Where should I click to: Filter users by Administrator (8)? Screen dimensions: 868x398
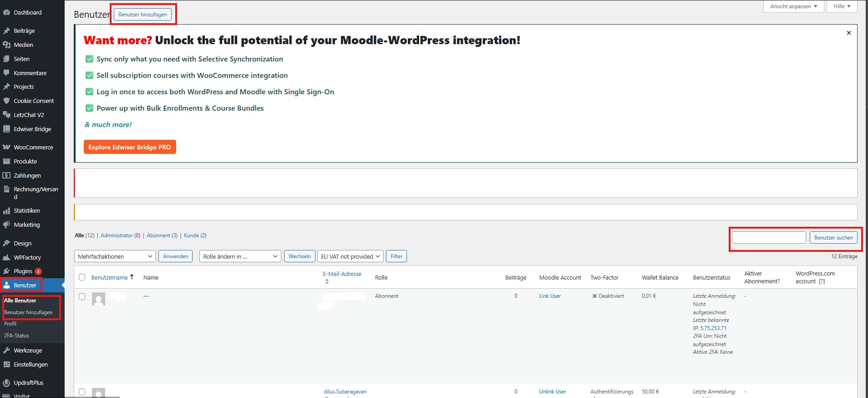121,235
